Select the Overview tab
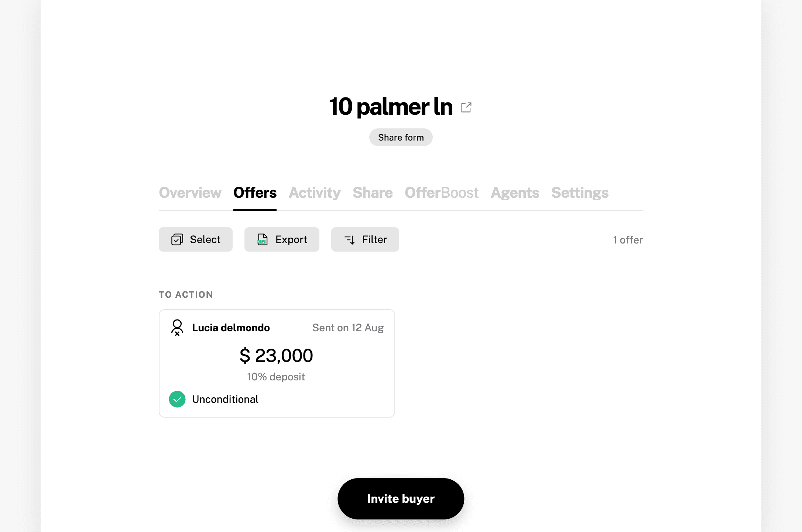The width and height of the screenshot is (802, 532). pyautogui.click(x=190, y=192)
